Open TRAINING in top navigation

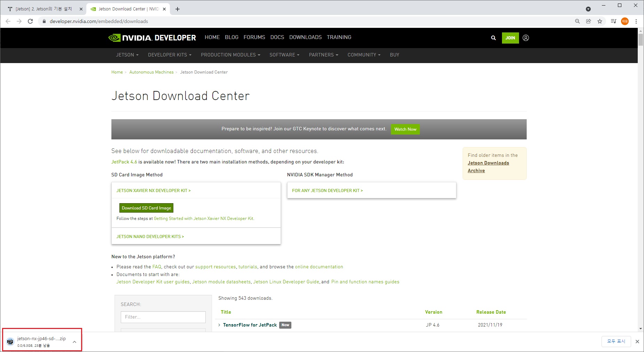pos(339,37)
